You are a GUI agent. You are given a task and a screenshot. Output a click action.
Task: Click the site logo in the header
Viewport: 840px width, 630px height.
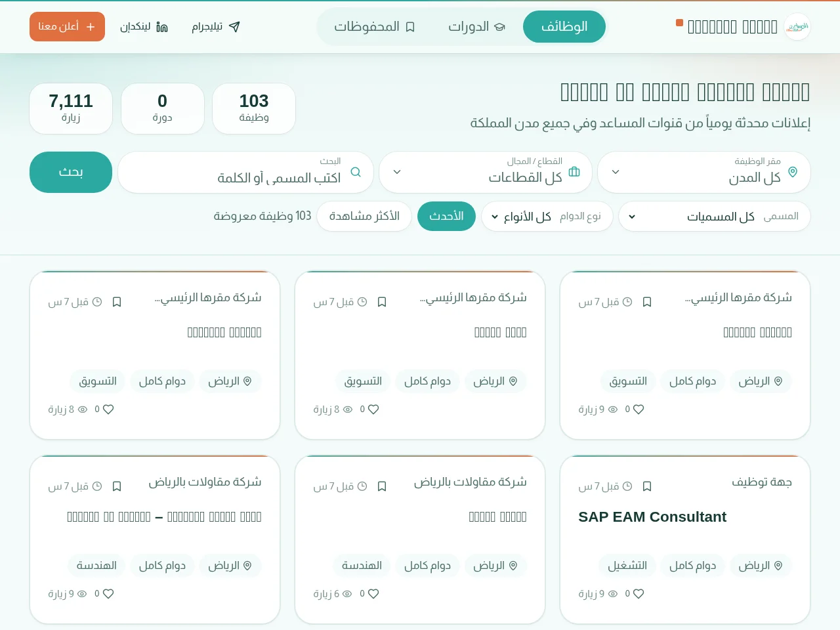797,27
